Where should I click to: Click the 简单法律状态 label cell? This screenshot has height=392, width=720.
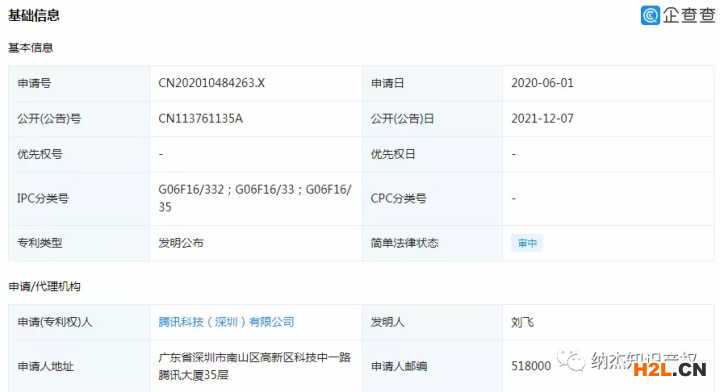click(x=432, y=243)
